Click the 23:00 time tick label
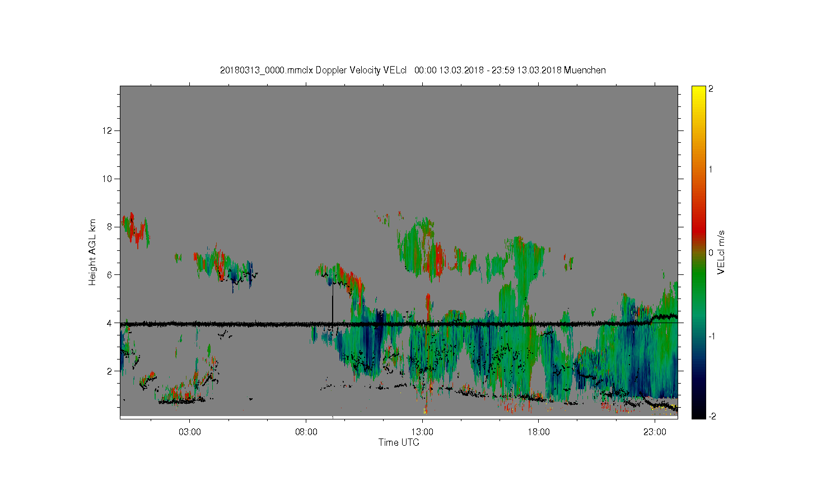The image size is (840, 504). pos(655,432)
